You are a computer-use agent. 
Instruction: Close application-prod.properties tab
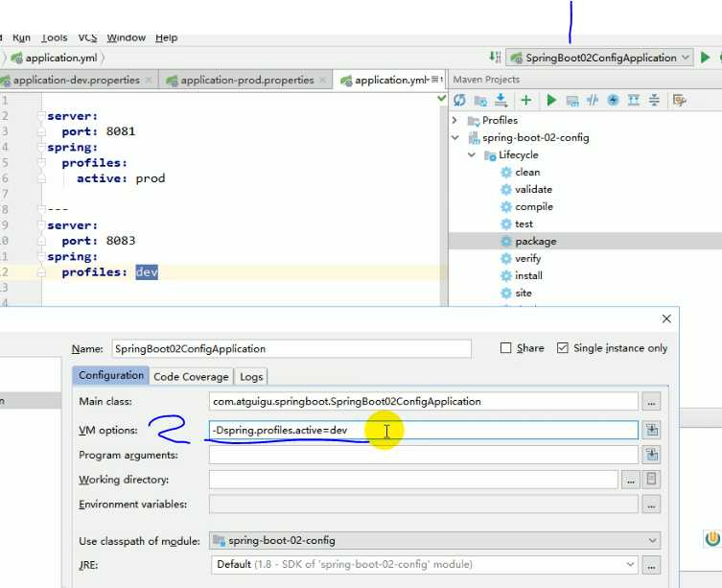coord(323,81)
